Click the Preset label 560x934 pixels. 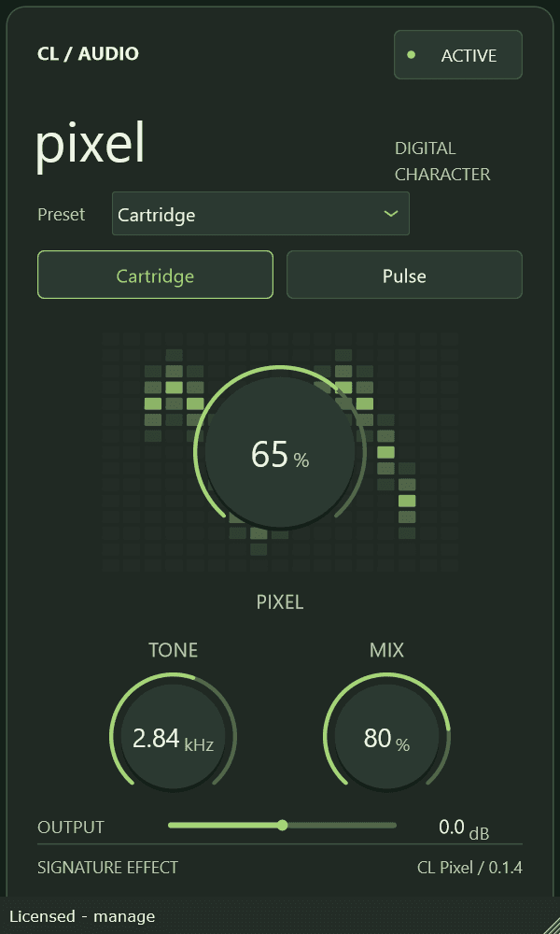click(x=62, y=214)
